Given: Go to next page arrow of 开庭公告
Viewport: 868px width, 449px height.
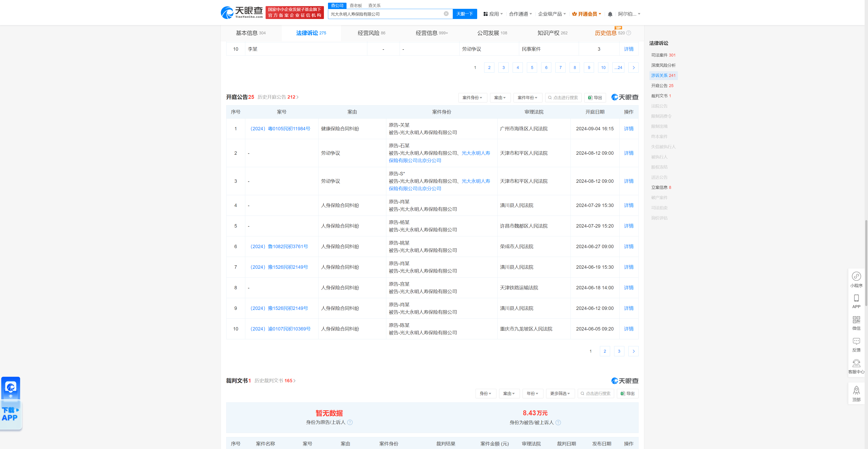Looking at the screenshot, I should click(633, 351).
